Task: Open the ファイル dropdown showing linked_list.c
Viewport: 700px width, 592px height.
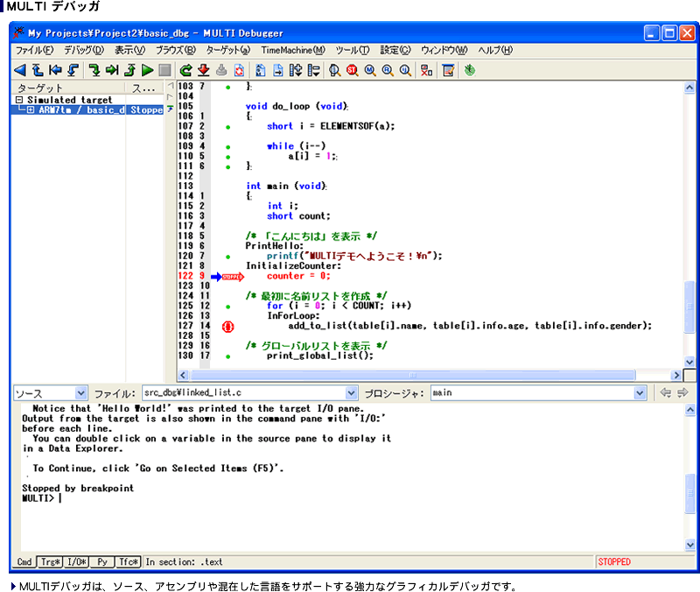Action: pos(351,393)
